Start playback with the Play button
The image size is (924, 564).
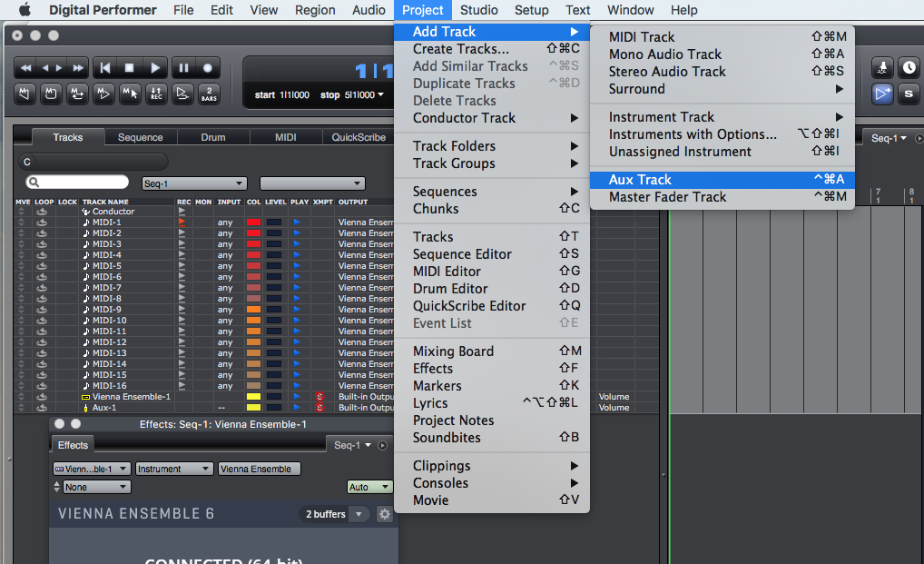tap(155, 68)
